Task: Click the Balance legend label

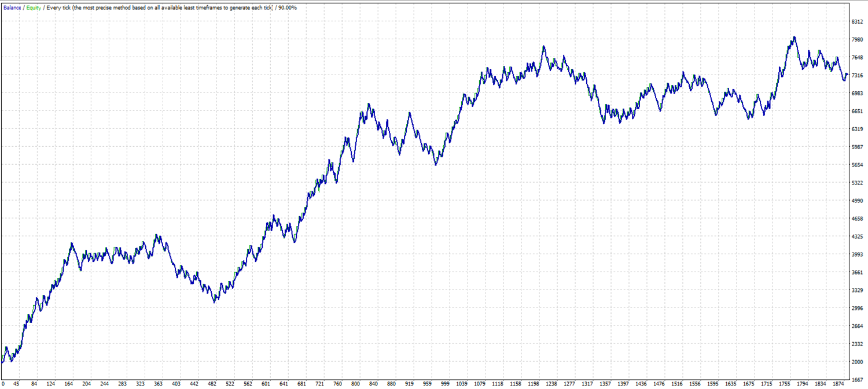Action: pyautogui.click(x=12, y=8)
